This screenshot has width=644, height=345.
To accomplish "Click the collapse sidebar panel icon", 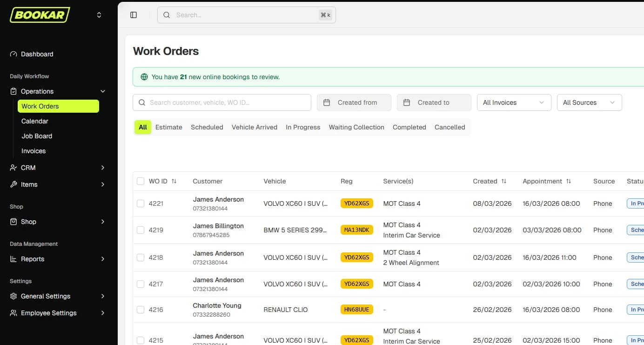I will 134,14.
